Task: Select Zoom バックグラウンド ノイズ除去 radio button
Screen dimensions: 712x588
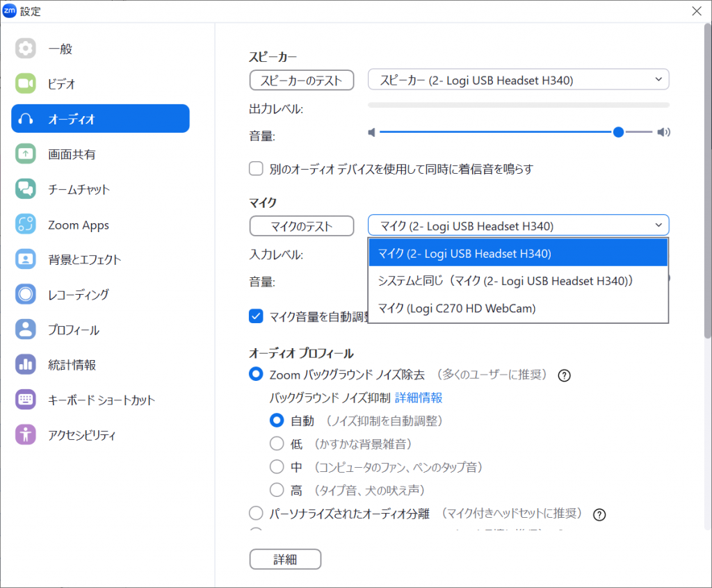Action: pyautogui.click(x=256, y=374)
